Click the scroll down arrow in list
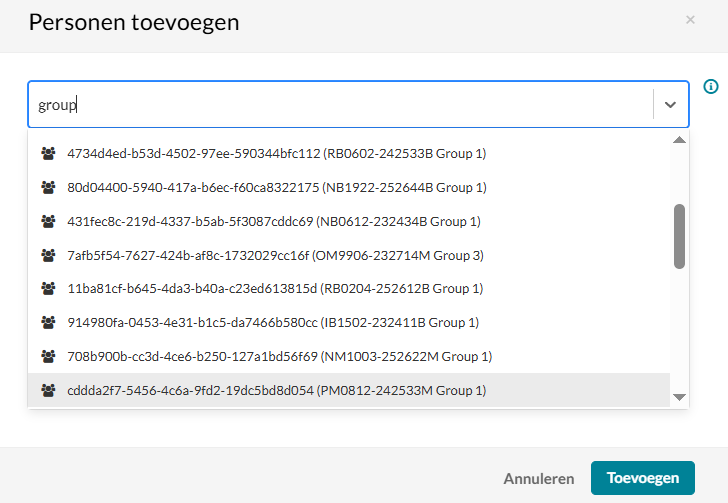Viewport: 728px width, 503px height. coord(679,397)
